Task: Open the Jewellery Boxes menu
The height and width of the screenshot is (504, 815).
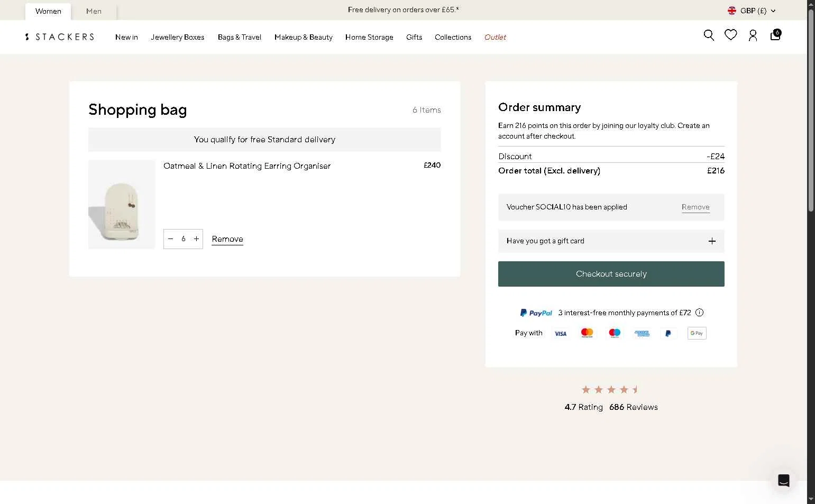Action: (178, 37)
